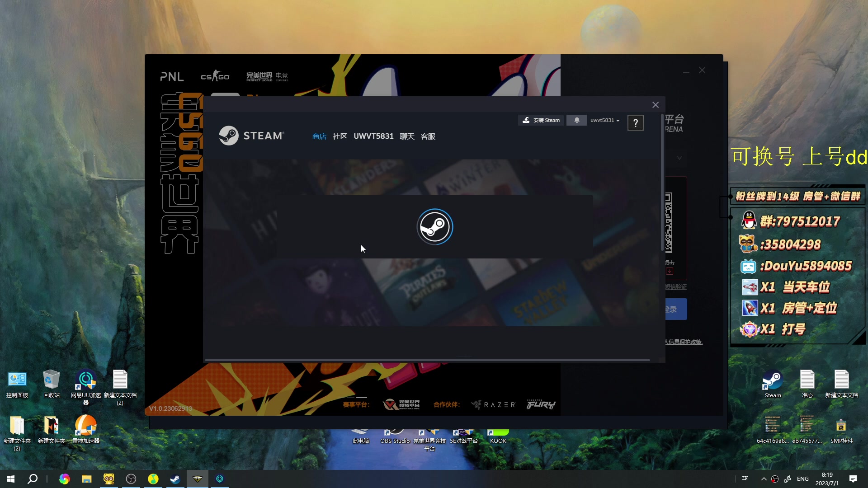Open the Windows Start menu

tap(11, 479)
